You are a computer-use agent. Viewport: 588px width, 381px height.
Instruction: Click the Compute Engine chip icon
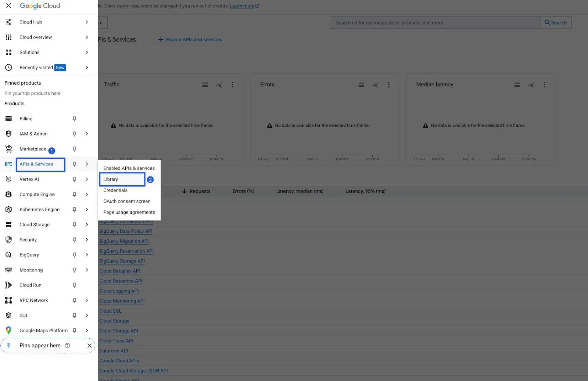coord(8,194)
